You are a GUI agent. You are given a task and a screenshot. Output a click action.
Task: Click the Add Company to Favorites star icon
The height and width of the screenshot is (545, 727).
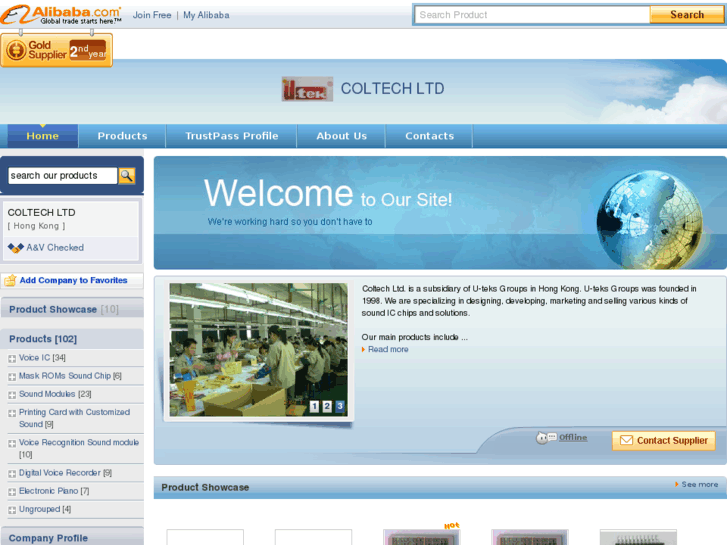point(10,280)
